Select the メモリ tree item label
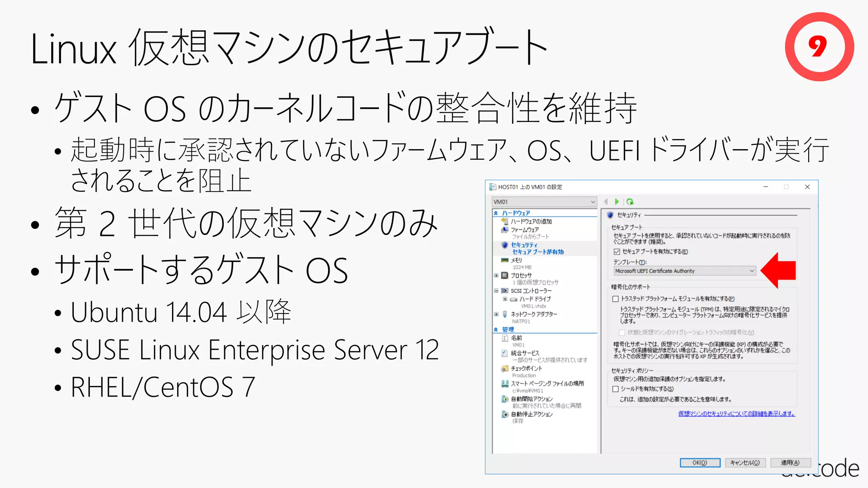 tap(516, 261)
